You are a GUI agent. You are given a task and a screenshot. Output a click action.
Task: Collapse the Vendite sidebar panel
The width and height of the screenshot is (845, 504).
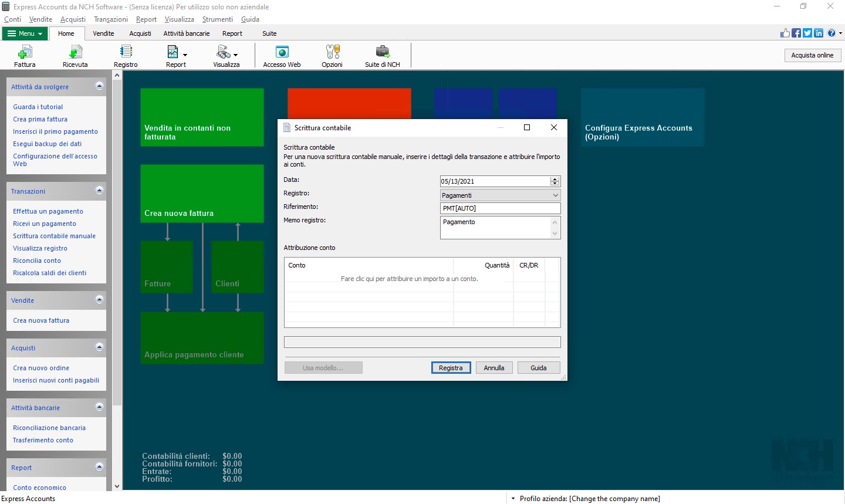point(99,300)
